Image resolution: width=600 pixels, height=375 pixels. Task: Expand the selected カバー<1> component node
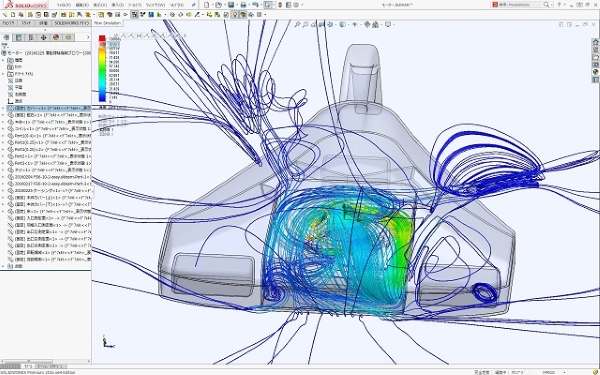pyautogui.click(x=3, y=108)
